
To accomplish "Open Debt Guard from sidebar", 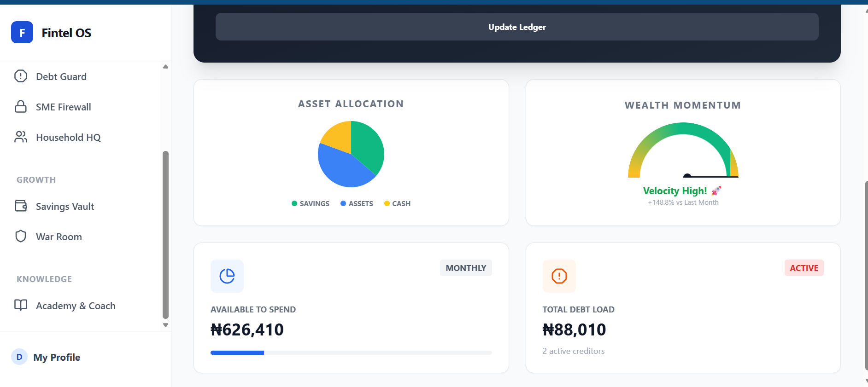I will tap(61, 76).
